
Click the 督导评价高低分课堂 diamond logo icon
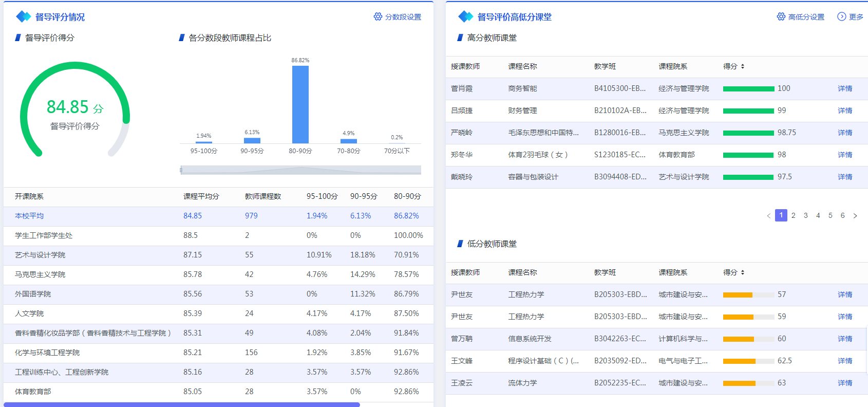[465, 17]
